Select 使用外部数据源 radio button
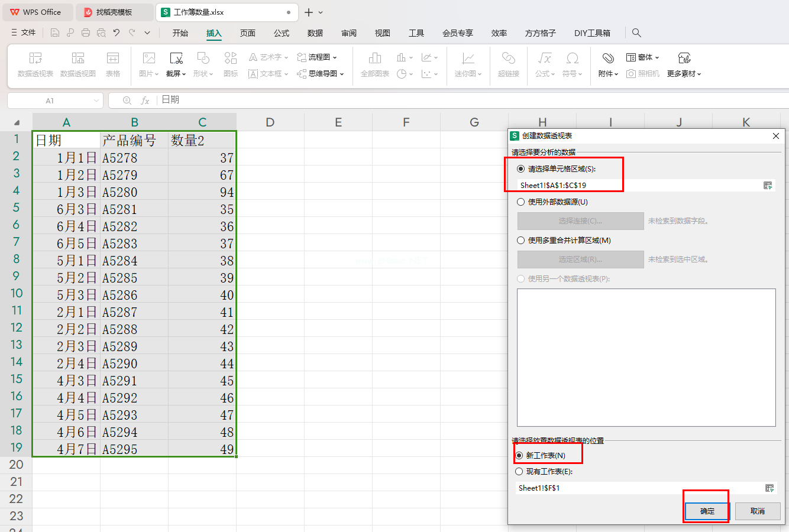This screenshot has width=789, height=532. pyautogui.click(x=521, y=202)
